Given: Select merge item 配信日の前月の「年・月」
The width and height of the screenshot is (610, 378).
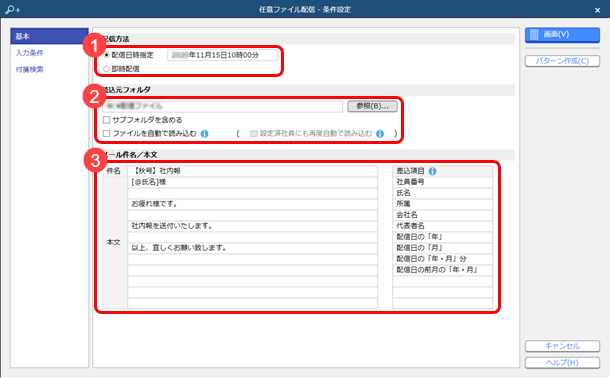Looking at the screenshot, I should click(442, 270).
